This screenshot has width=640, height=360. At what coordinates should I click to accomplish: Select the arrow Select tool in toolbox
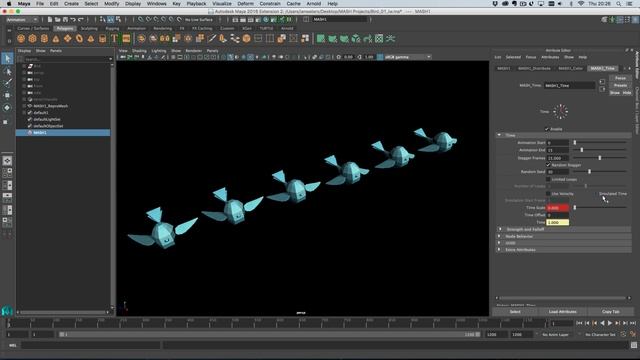point(7,58)
